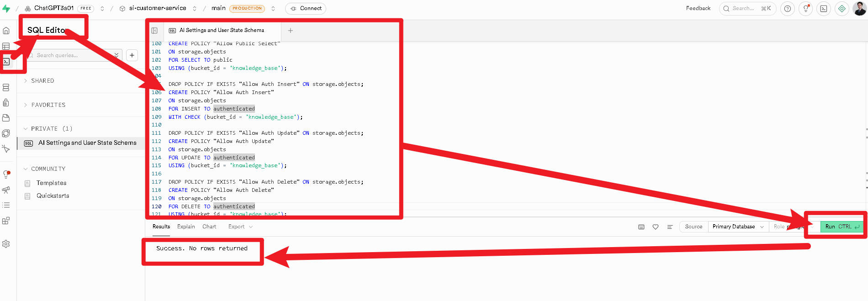Viewport: 868px width, 301px height.
Task: Open the Edge Functions sidebar icon
Action: (x=6, y=133)
